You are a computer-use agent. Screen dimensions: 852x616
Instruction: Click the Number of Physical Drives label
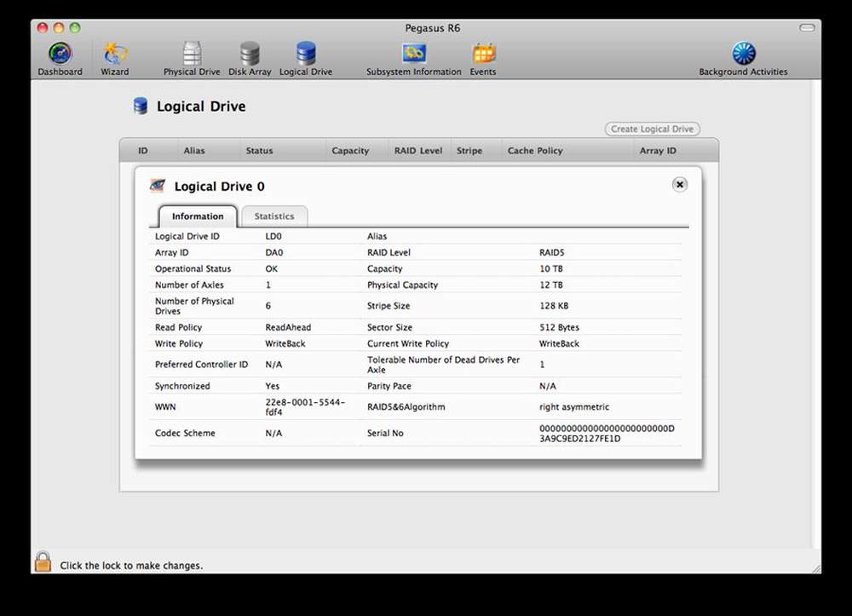pos(194,306)
